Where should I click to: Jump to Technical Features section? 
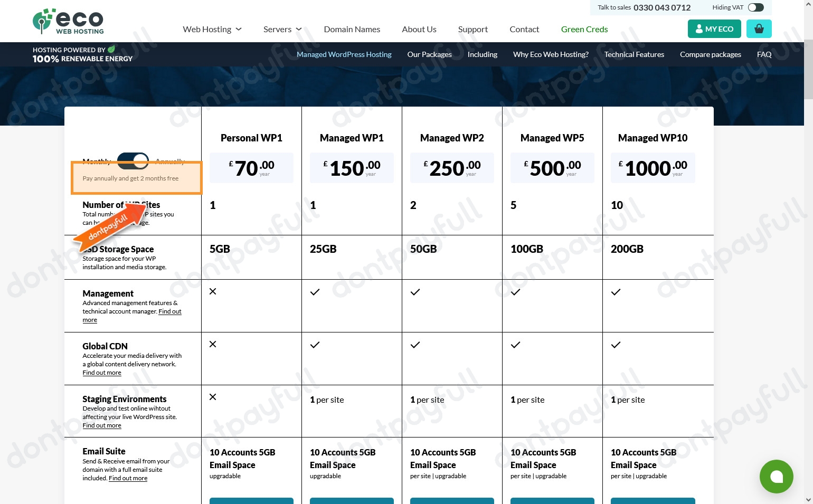[x=634, y=54]
